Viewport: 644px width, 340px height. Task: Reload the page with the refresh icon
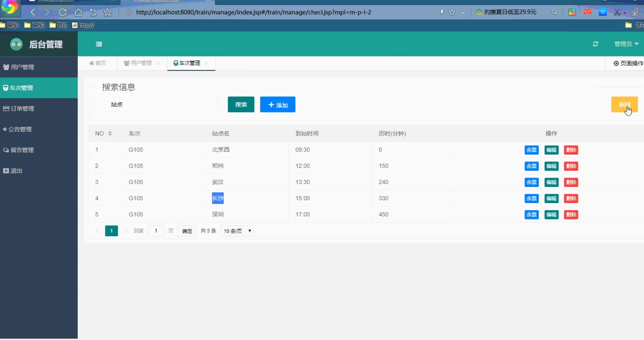(63, 12)
